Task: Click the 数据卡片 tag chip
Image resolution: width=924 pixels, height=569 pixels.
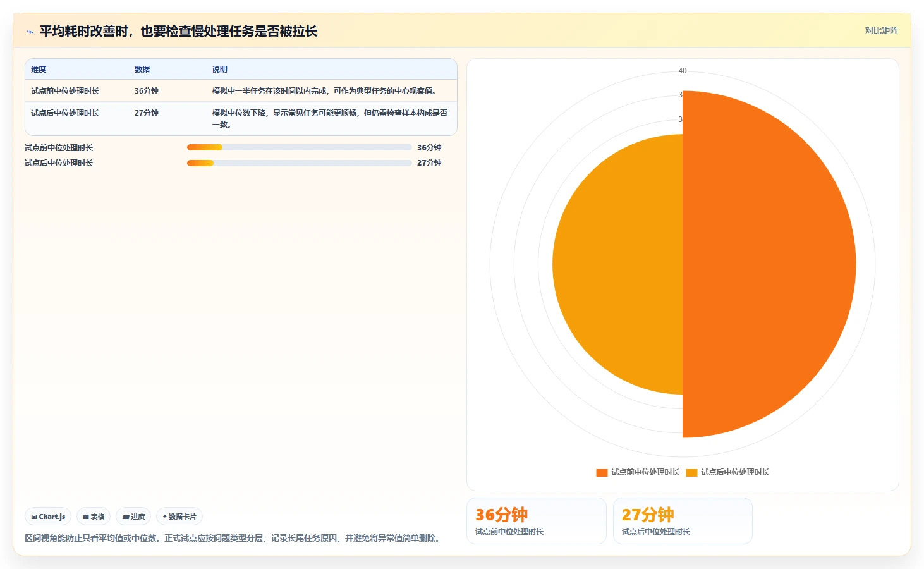Action: [179, 517]
